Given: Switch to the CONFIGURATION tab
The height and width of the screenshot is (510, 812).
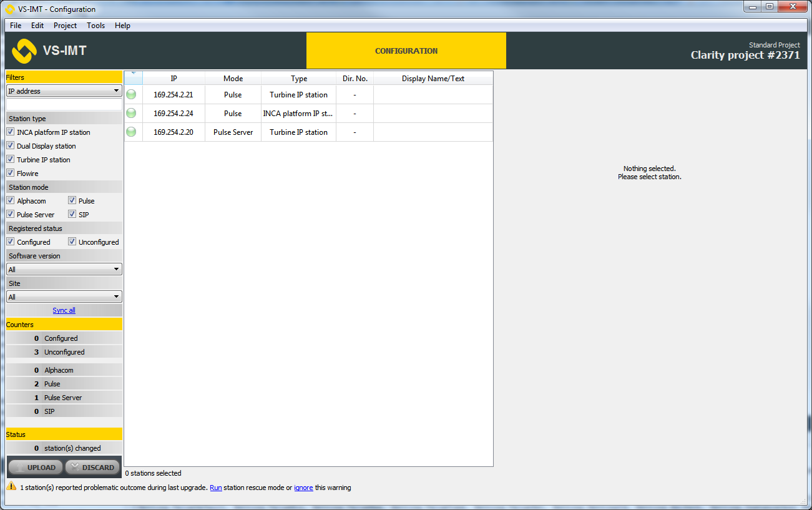Looking at the screenshot, I should click(x=406, y=51).
